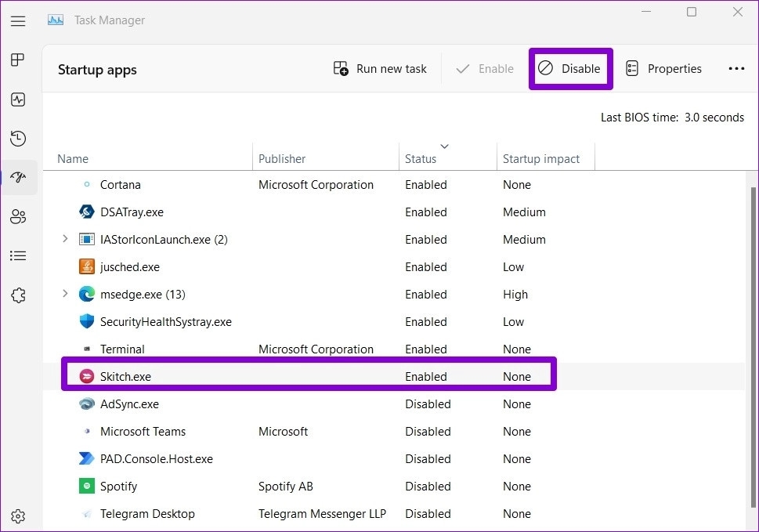
Task: Open Properties for the selected startup app
Action: tap(663, 69)
